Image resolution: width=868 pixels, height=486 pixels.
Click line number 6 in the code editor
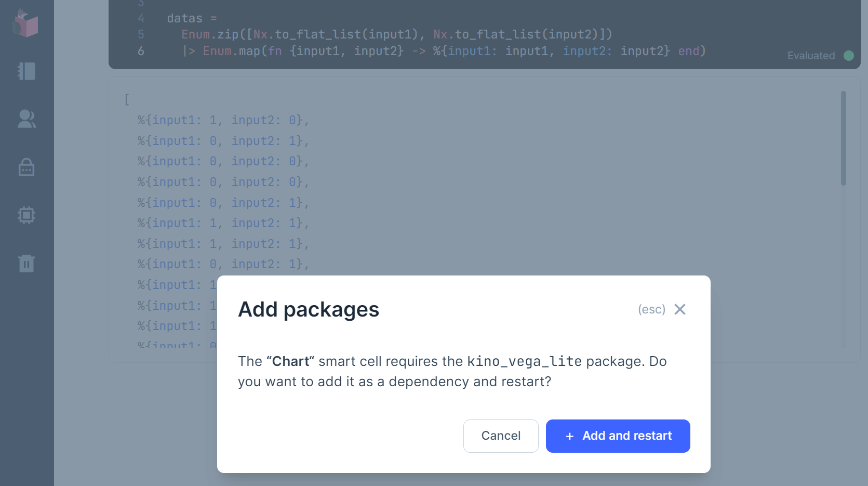tap(141, 51)
